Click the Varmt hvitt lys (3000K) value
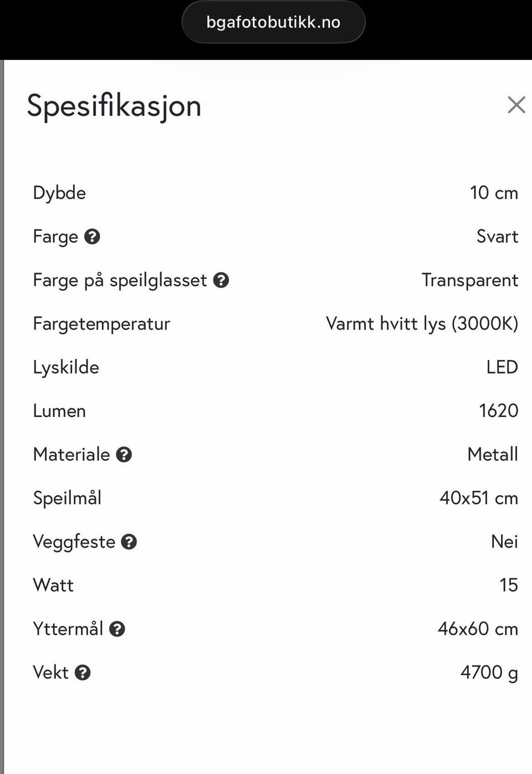The width and height of the screenshot is (532, 774). click(x=422, y=324)
